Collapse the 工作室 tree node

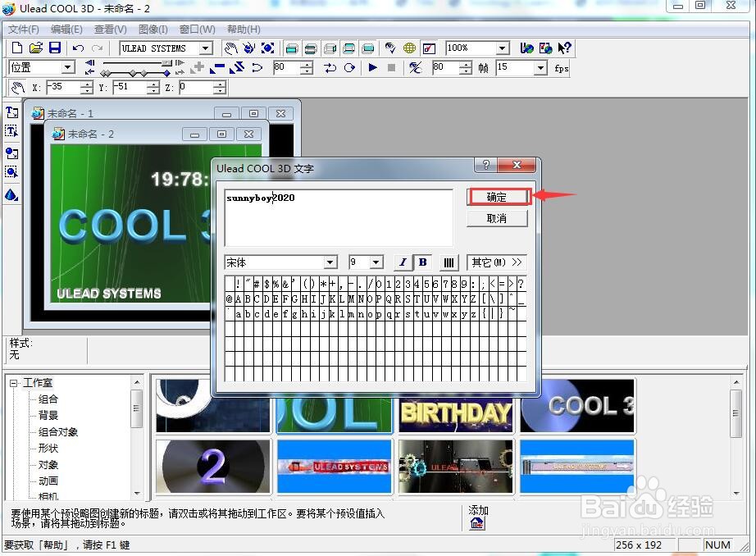(x=14, y=383)
